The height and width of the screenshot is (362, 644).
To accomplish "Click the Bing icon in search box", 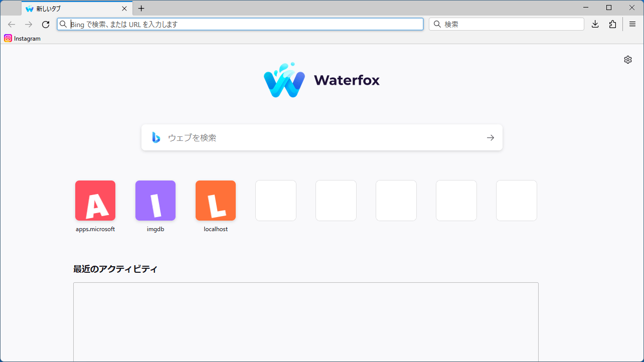I will point(156,137).
